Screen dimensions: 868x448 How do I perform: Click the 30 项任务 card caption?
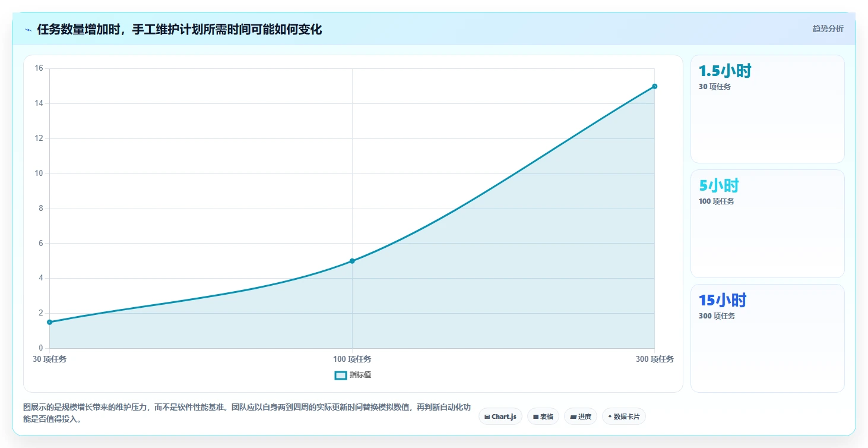[x=715, y=87]
